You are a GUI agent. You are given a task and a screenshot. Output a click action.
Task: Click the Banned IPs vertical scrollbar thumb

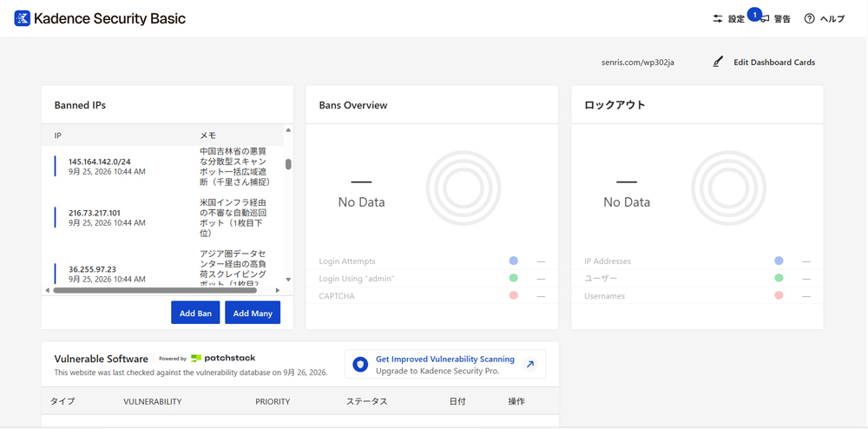tap(288, 164)
